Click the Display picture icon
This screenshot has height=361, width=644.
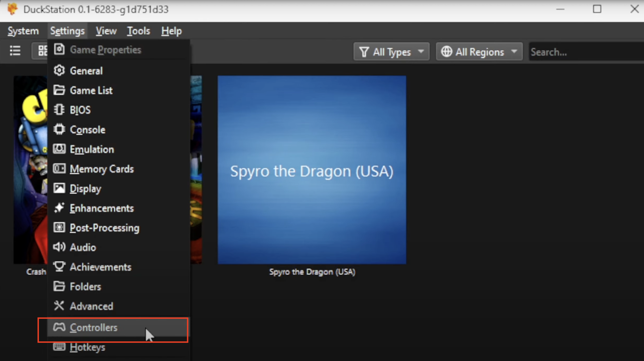(x=59, y=188)
